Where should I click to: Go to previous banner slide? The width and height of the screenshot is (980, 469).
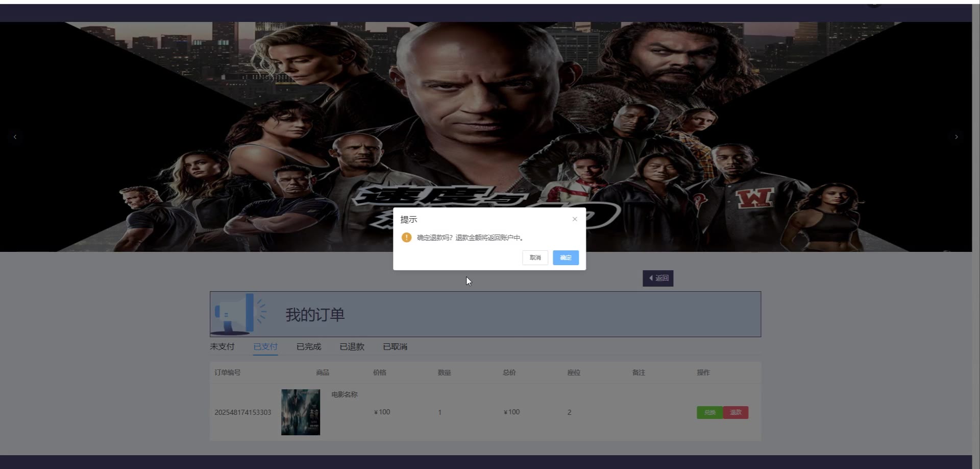coord(15,137)
